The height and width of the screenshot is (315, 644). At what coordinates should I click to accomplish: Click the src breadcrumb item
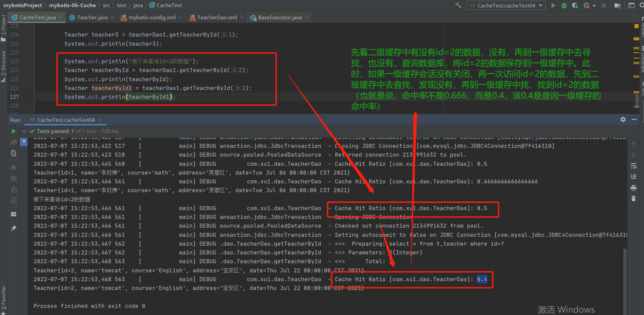[x=106, y=5]
